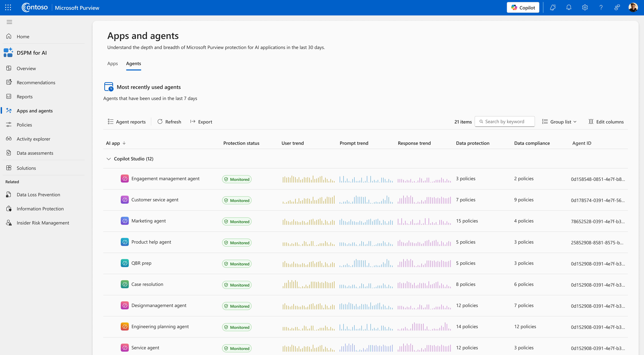Collapse the navigation hamburger menu
This screenshot has width=644, height=355.
(9, 22)
